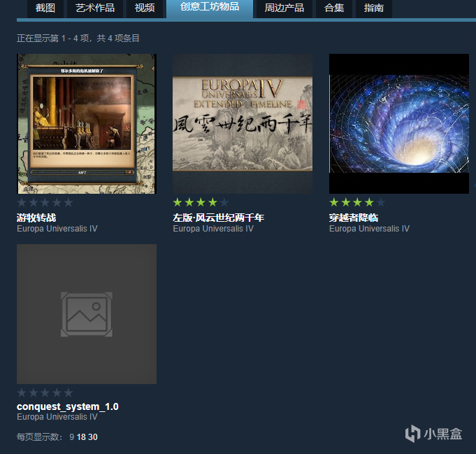476x454 pixels.
Task: Show 9 items per page
Action: [x=71, y=437]
